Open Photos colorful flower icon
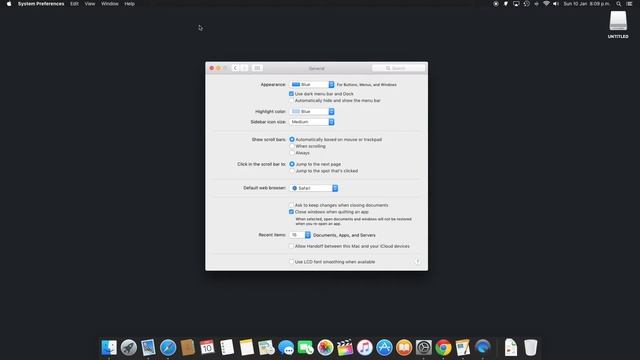The image size is (640, 360). point(325,348)
